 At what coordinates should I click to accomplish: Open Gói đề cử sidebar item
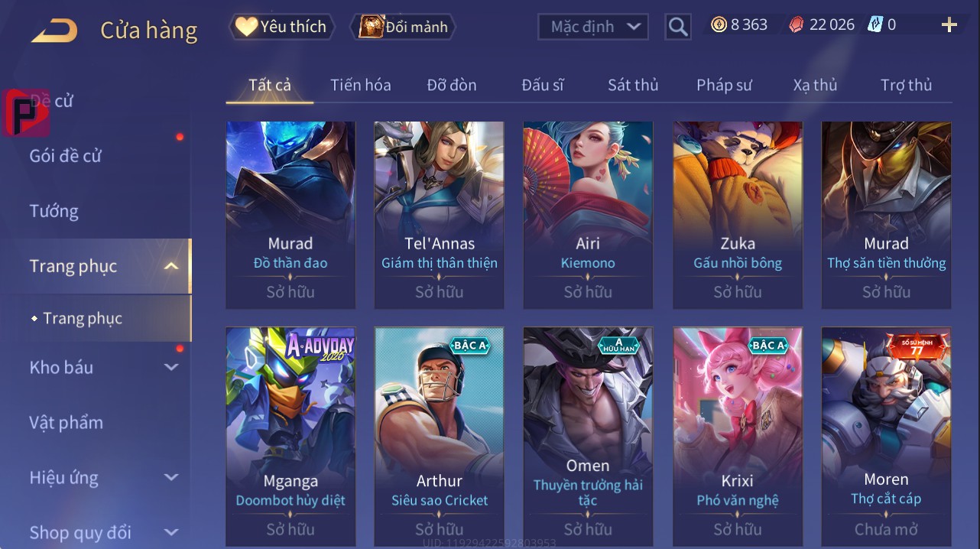coord(66,156)
